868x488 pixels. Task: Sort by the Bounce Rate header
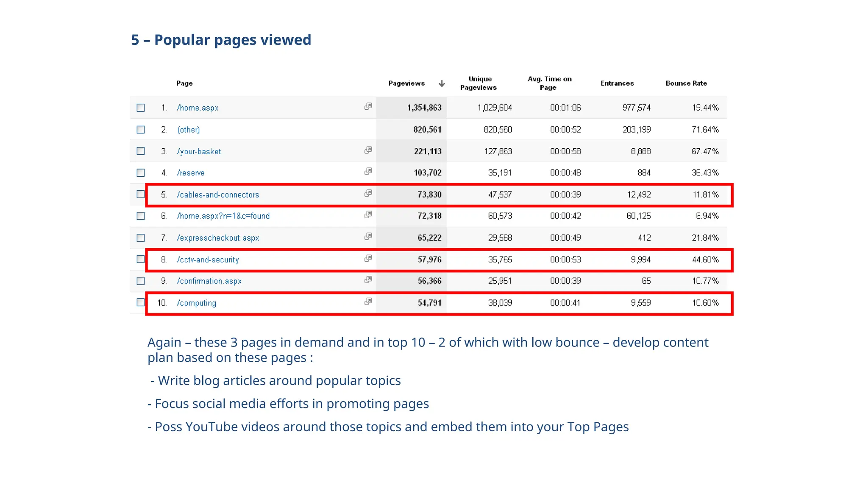tap(686, 83)
